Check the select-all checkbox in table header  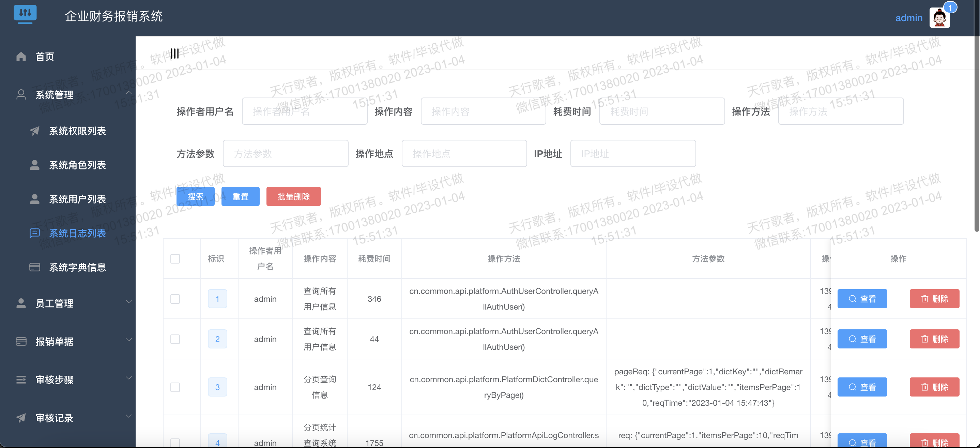pos(175,259)
